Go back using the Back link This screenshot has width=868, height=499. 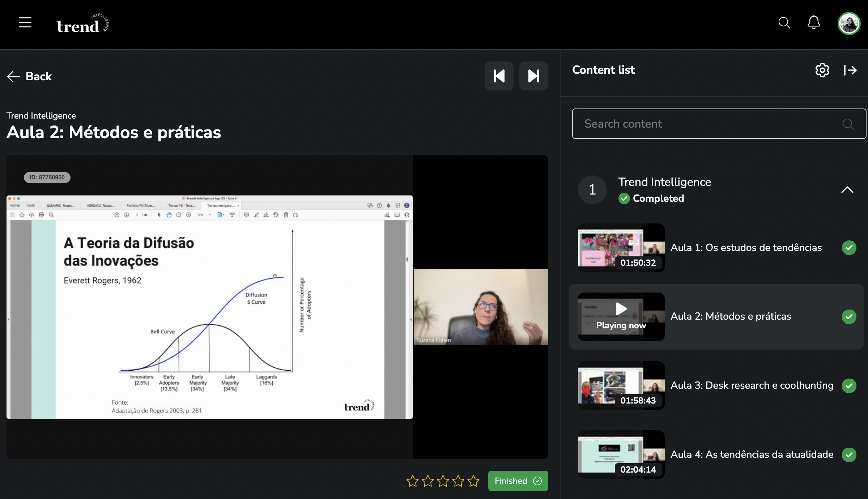[29, 76]
